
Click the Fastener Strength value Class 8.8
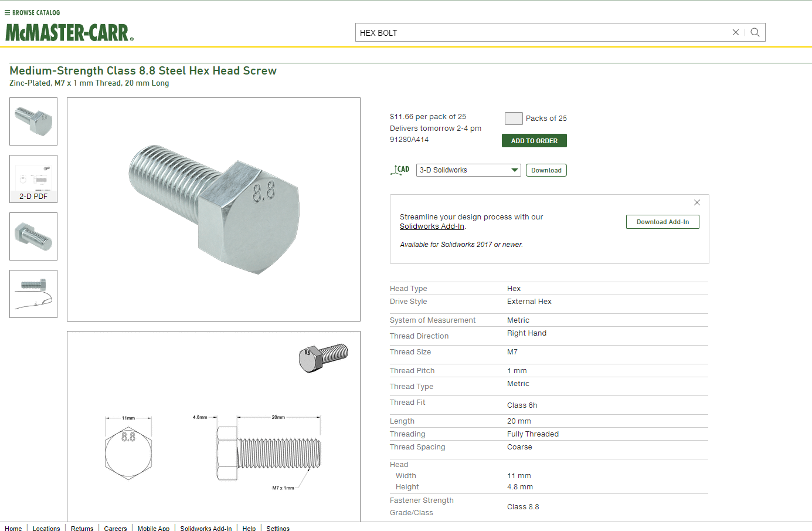[523, 507]
